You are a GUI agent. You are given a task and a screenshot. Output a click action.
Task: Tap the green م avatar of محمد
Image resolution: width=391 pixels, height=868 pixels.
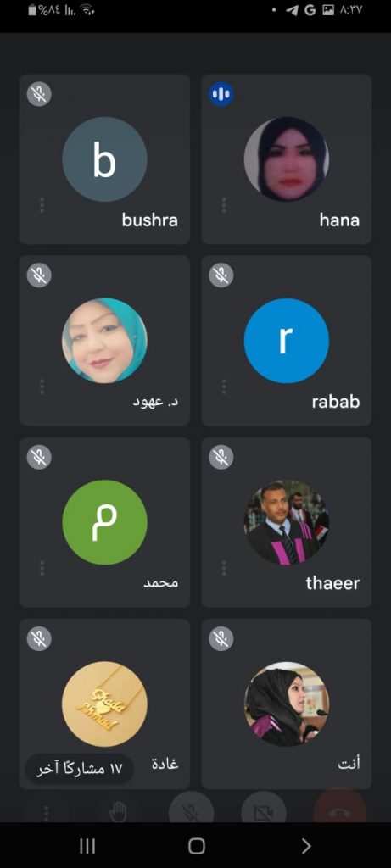[x=104, y=522]
